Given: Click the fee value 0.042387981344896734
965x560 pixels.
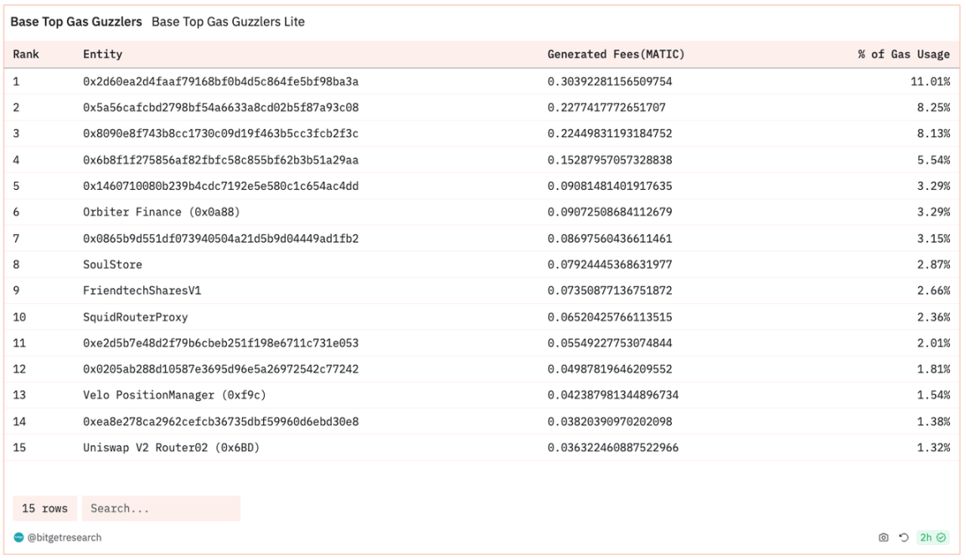Looking at the screenshot, I should [x=613, y=394].
